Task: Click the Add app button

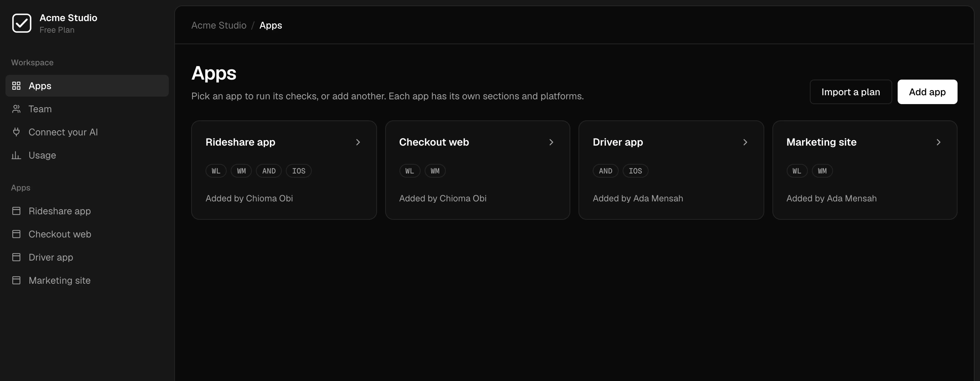Action: [x=927, y=92]
